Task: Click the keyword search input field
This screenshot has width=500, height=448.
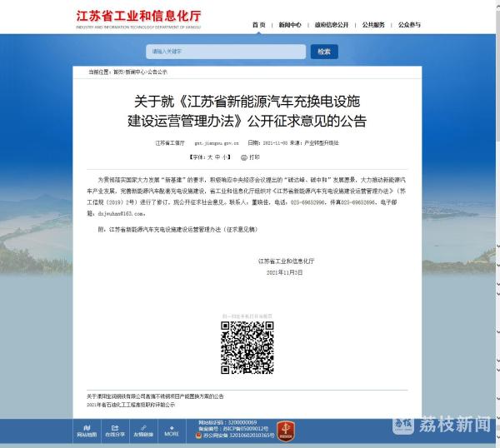Action: (x=227, y=52)
